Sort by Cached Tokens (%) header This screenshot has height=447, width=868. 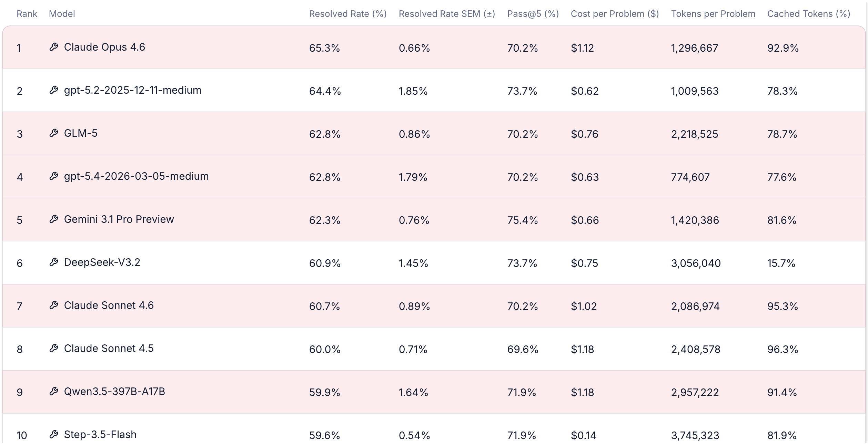click(808, 14)
